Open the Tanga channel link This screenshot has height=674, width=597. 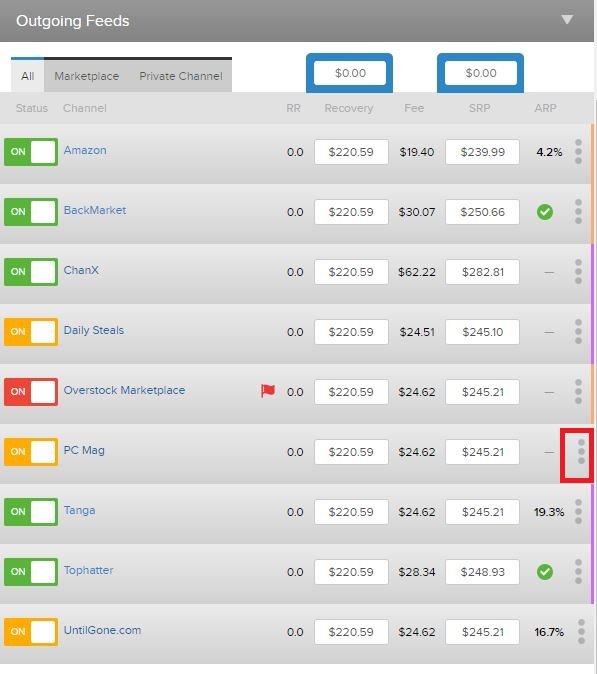[x=80, y=510]
